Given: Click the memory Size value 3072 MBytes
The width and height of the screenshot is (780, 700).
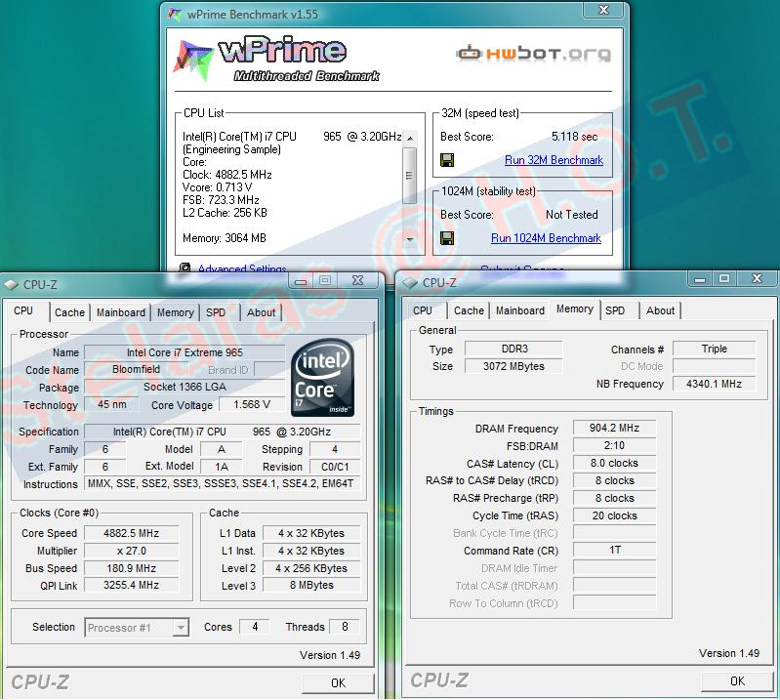Looking at the screenshot, I should click(x=513, y=366).
